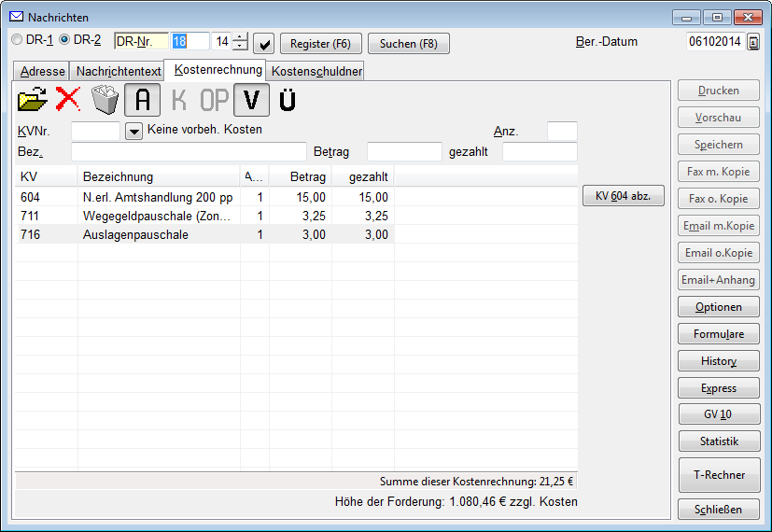Click the open folder icon
772x532 pixels.
pos(34,99)
